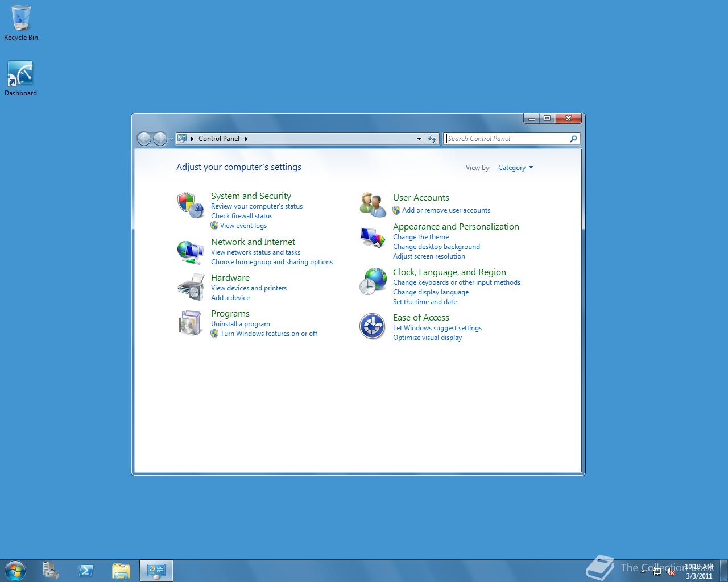Image resolution: width=728 pixels, height=582 pixels.
Task: Click Adjust screen resolution link
Action: (429, 256)
